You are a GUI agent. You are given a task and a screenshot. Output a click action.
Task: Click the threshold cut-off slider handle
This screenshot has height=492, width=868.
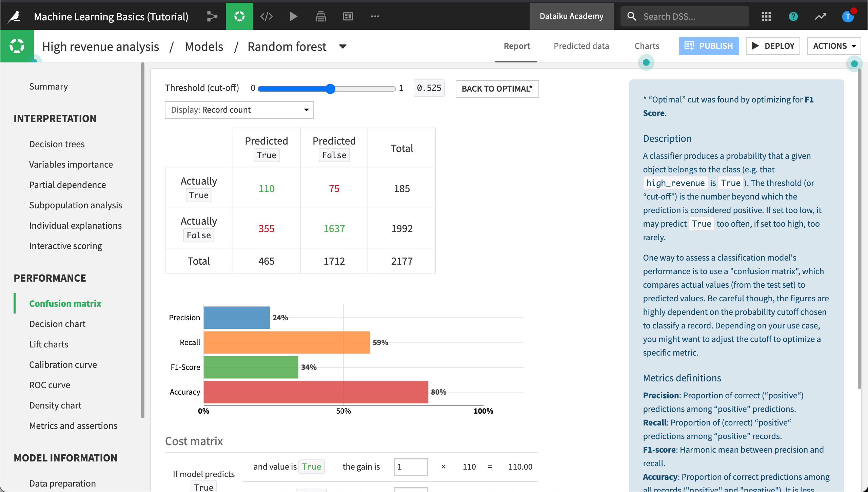pos(330,89)
